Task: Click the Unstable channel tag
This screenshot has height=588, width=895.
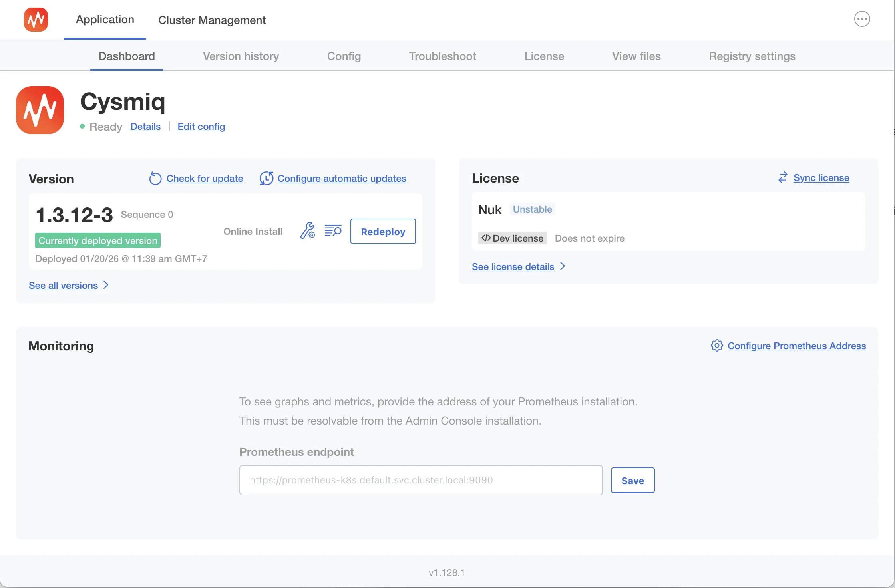Action: coord(532,209)
